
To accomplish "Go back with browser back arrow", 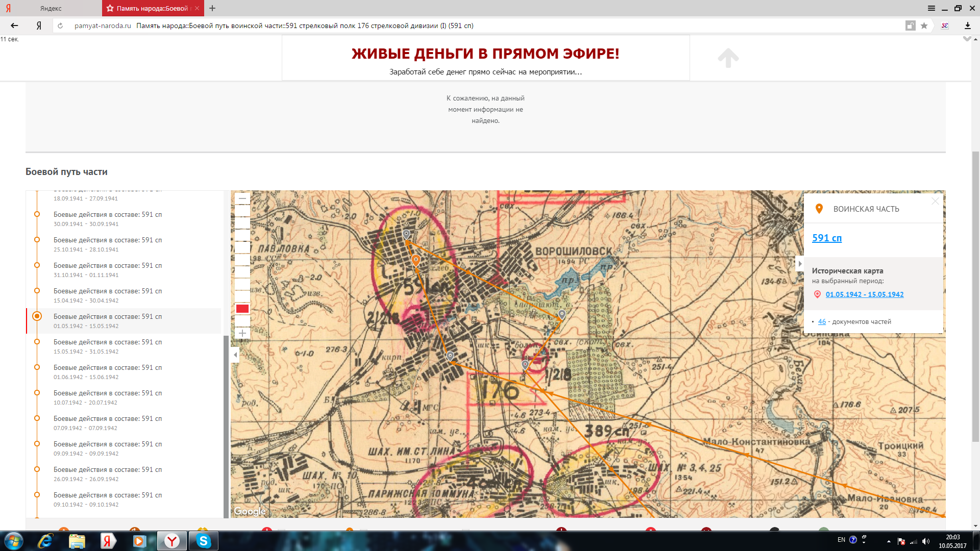I will (14, 26).
